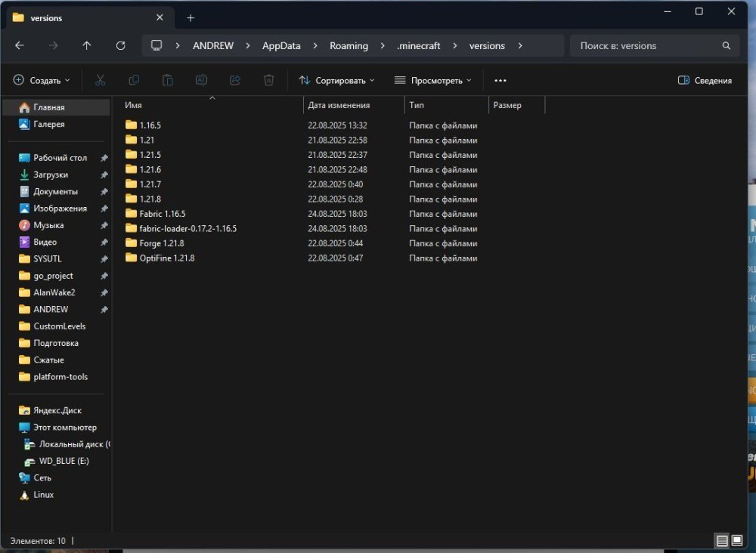Go up one folder level
Viewport: 756px width, 553px height.
point(87,46)
